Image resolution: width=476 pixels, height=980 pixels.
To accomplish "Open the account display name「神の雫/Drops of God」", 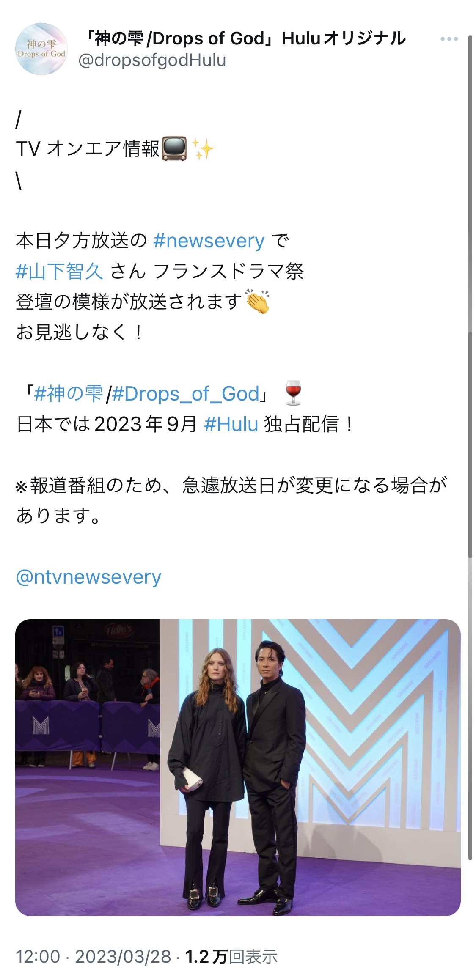I will (x=242, y=38).
